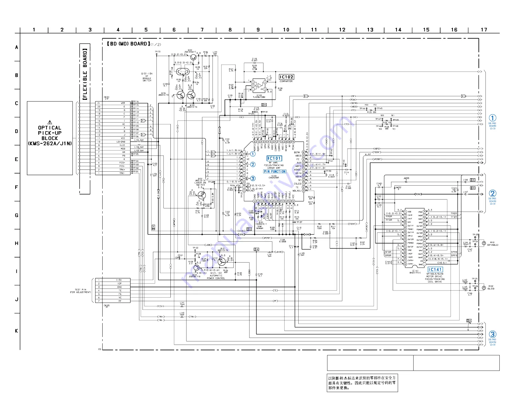Image resolution: width=532 pixels, height=400 pixels.
Task: Click the TP172 test point label
Action: 158,52
